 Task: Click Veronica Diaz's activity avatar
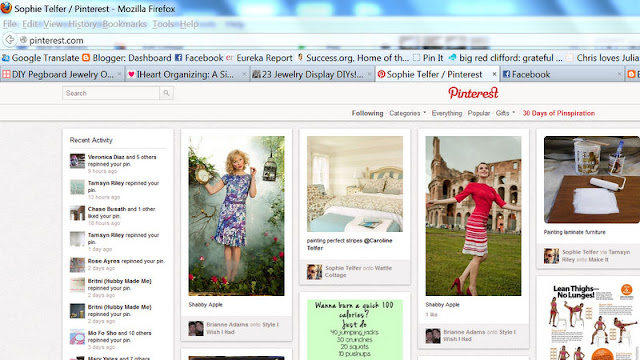click(x=77, y=161)
